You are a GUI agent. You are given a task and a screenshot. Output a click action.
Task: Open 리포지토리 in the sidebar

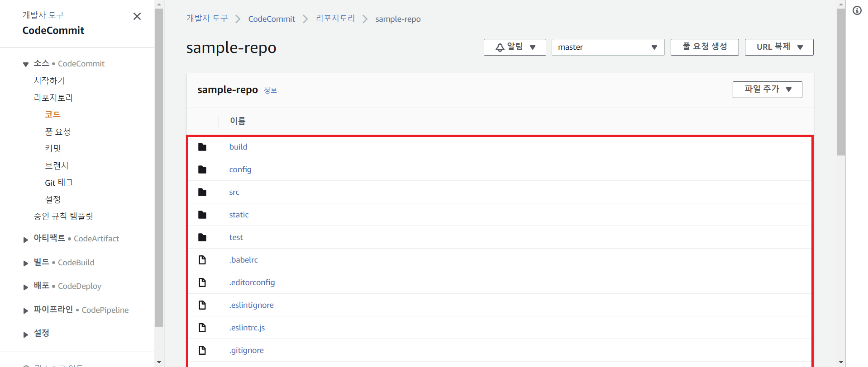point(53,98)
